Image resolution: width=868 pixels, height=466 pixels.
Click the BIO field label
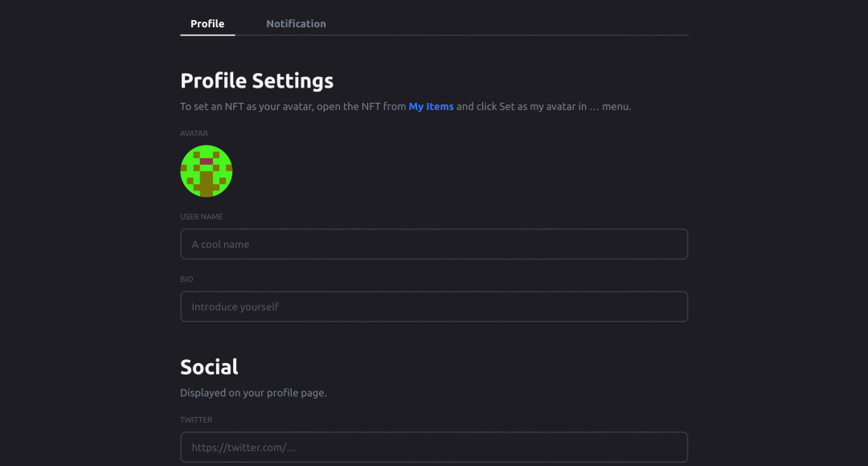tap(186, 280)
